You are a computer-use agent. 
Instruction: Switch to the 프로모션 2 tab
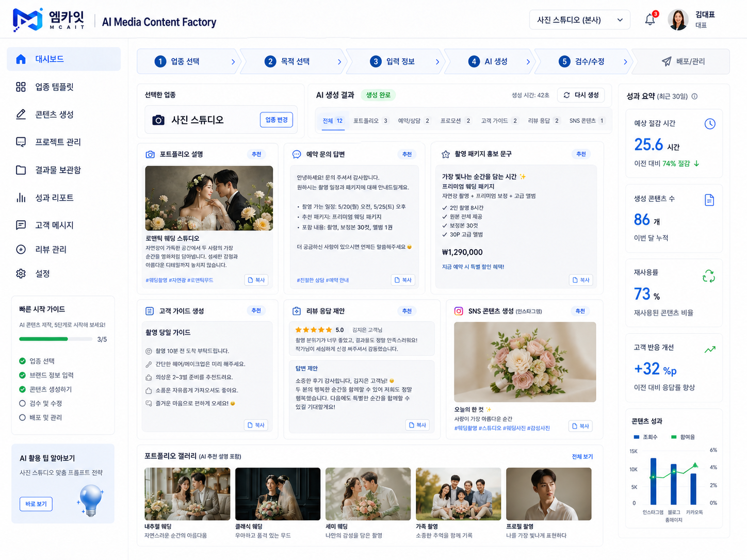click(456, 121)
